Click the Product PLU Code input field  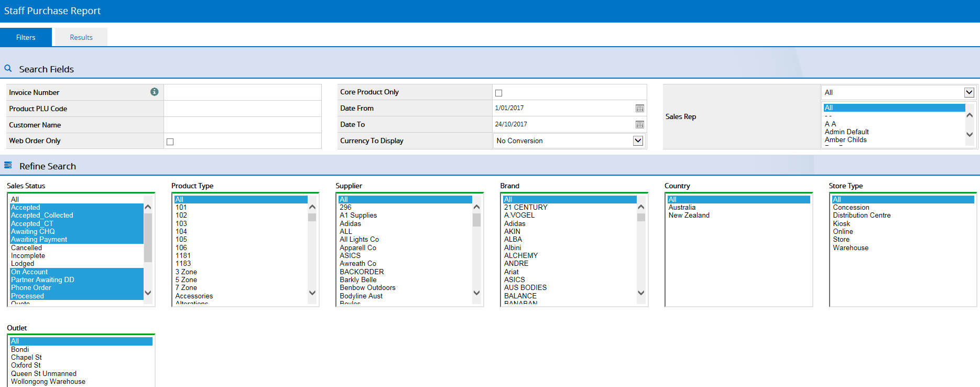pos(242,109)
